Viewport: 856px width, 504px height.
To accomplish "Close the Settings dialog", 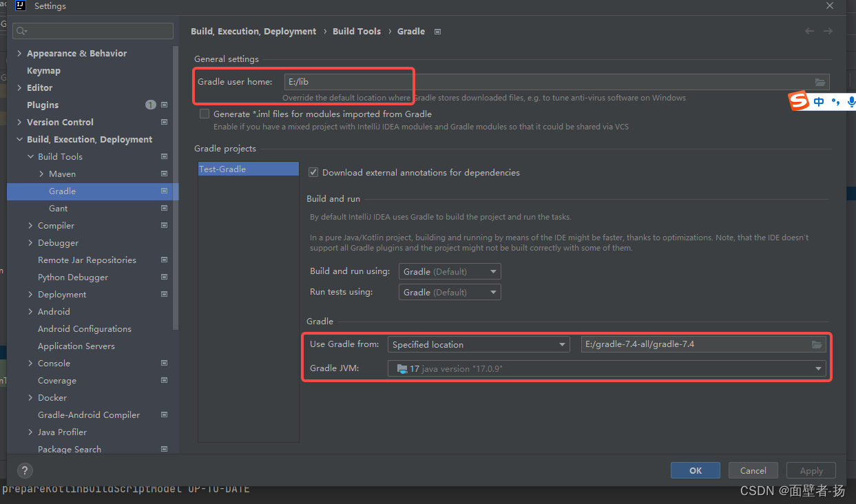I will [830, 6].
